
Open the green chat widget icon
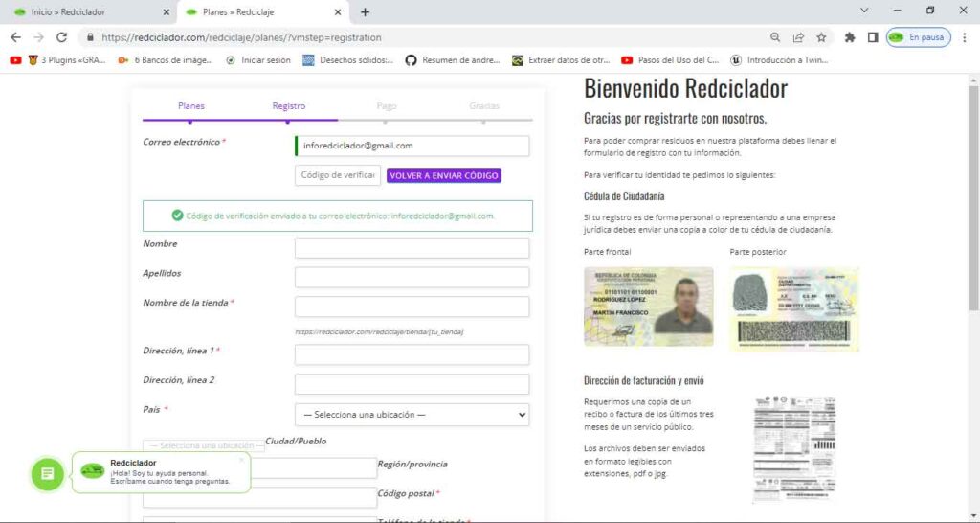[x=47, y=474]
